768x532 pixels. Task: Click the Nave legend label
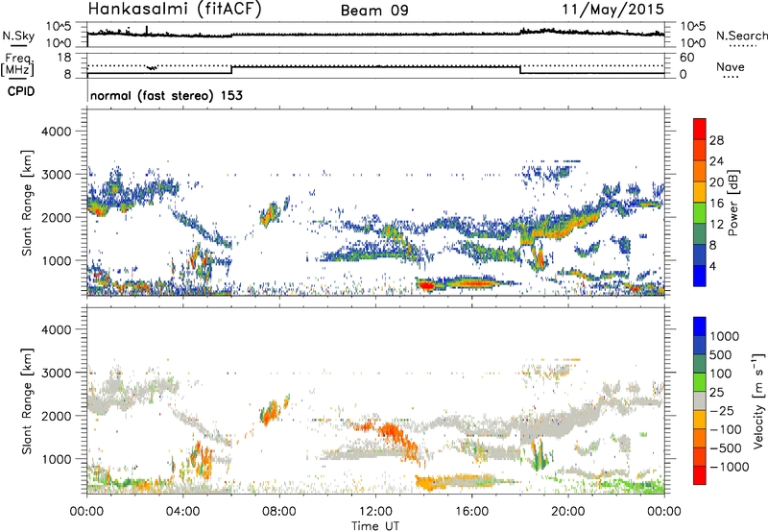pyautogui.click(x=731, y=66)
